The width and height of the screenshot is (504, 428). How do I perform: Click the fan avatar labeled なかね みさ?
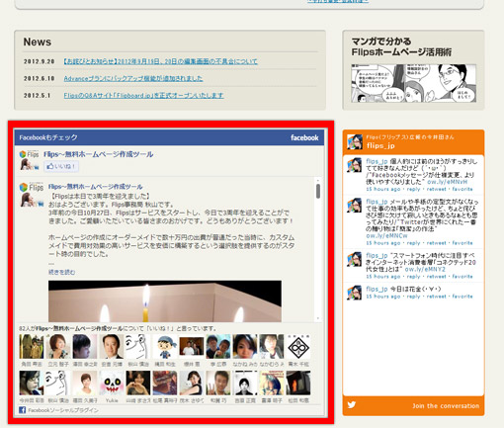click(245, 347)
